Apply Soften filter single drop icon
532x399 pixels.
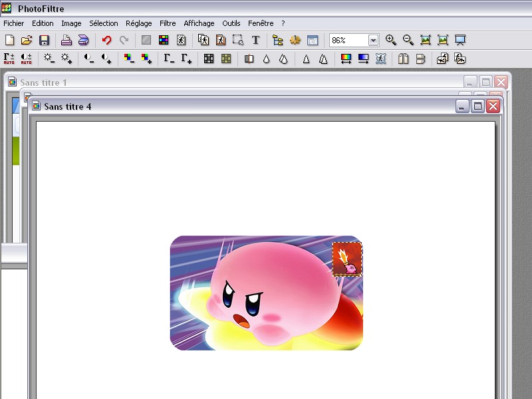267,59
